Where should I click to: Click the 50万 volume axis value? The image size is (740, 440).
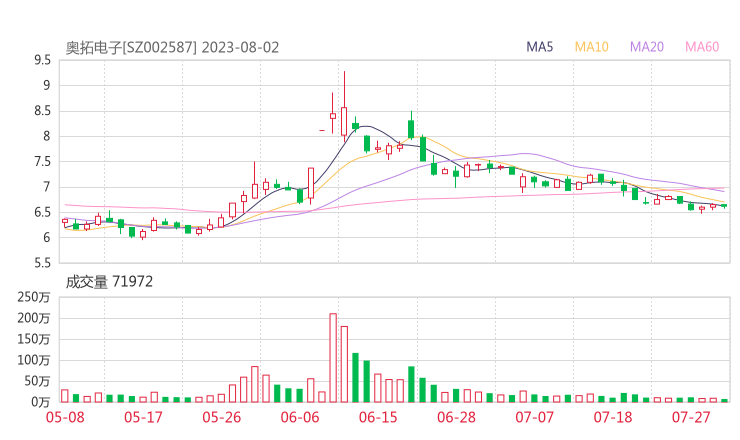click(37, 381)
